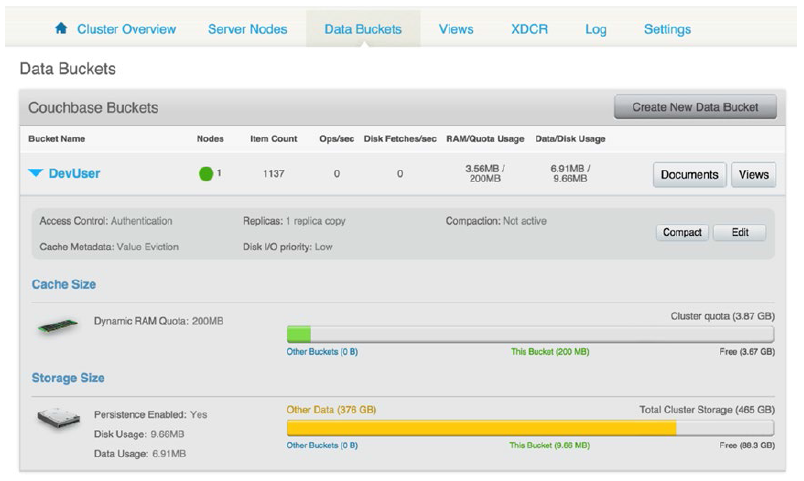The image size is (804, 481).
Task: Click Cluster quota (3.87 GB) label
Action: coord(722,316)
